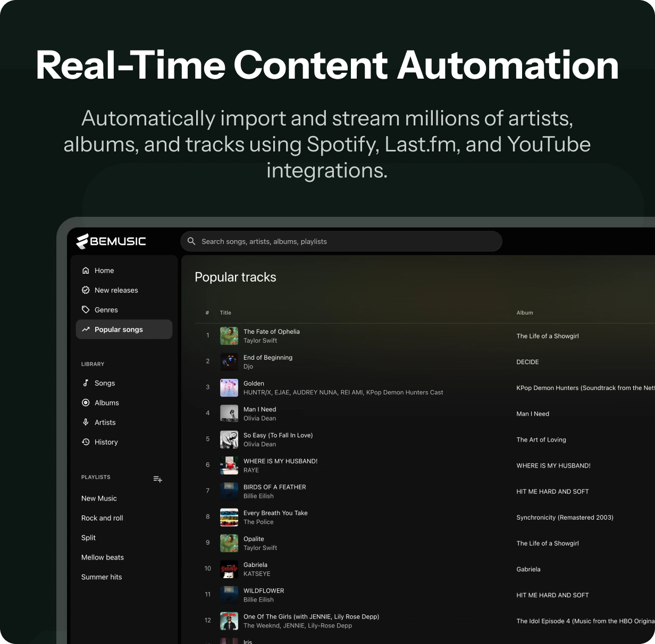Click the Title column header

(x=225, y=313)
